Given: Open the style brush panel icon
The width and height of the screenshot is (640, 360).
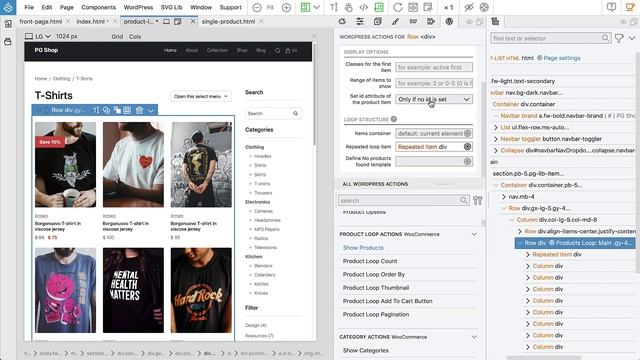Looking at the screenshot, I should click(x=395, y=21).
